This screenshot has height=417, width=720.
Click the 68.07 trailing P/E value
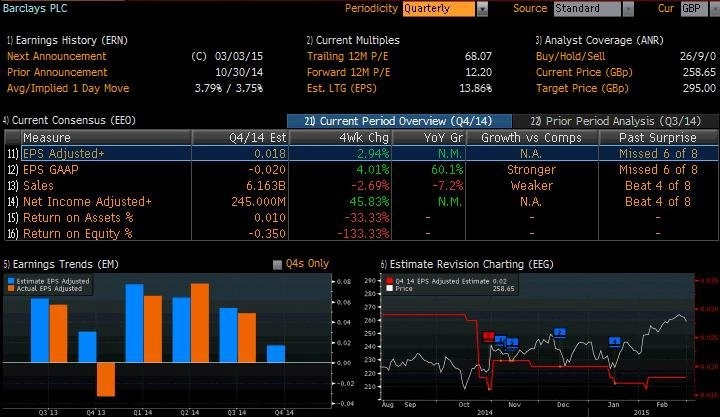(x=478, y=56)
